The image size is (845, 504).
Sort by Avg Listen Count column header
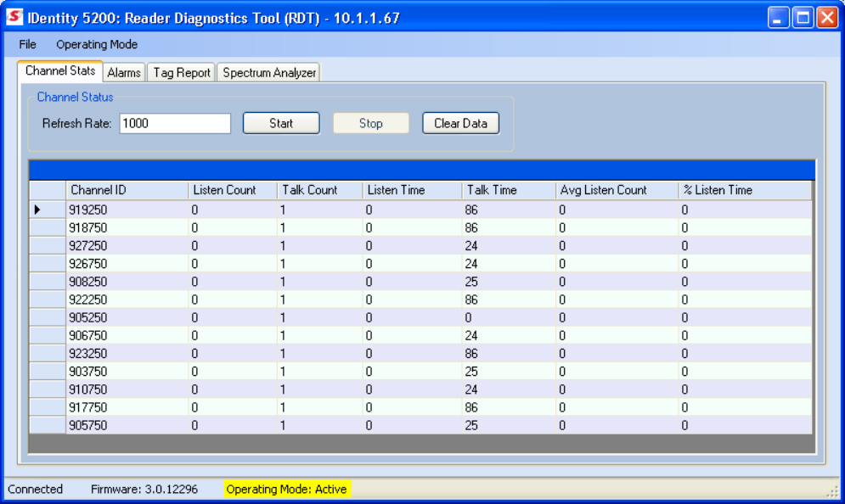click(617, 190)
